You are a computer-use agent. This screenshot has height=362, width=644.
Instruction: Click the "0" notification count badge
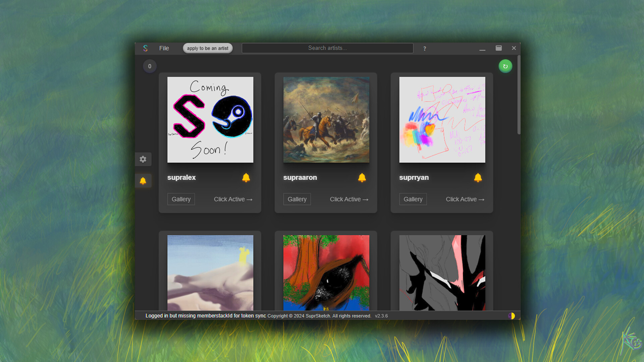click(x=150, y=66)
